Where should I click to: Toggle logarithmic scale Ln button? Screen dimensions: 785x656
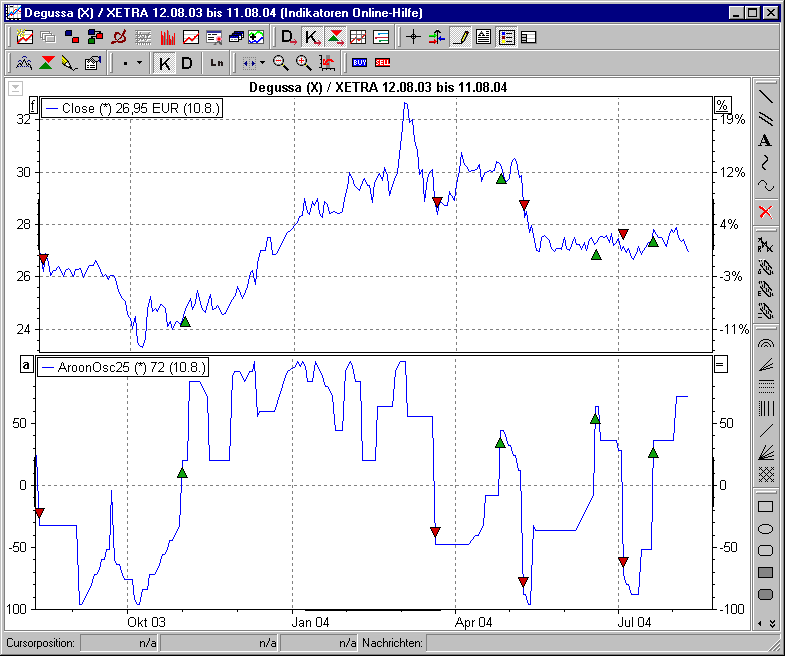(x=217, y=62)
